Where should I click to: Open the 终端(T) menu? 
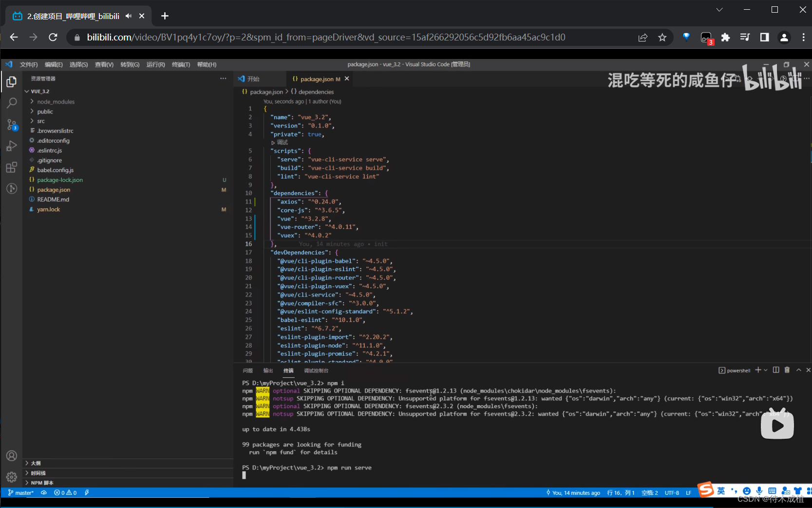coord(181,64)
